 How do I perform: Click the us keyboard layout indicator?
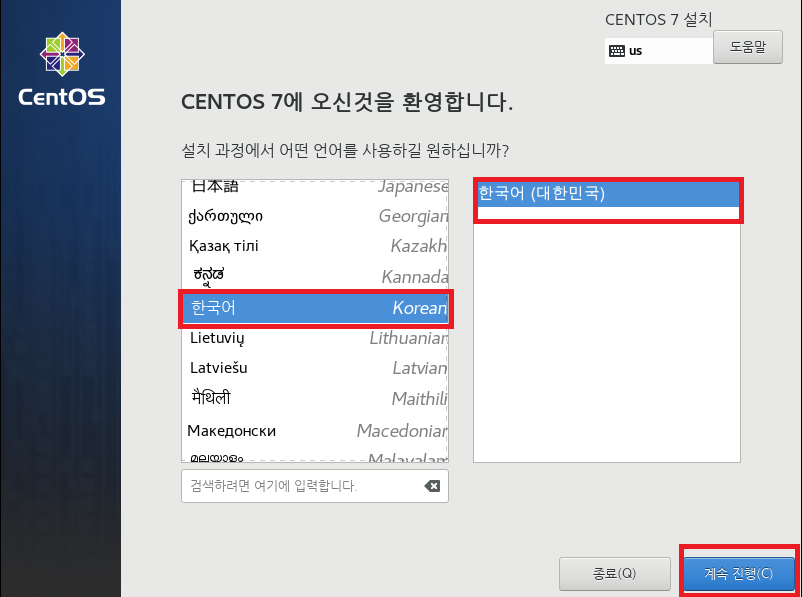658,51
